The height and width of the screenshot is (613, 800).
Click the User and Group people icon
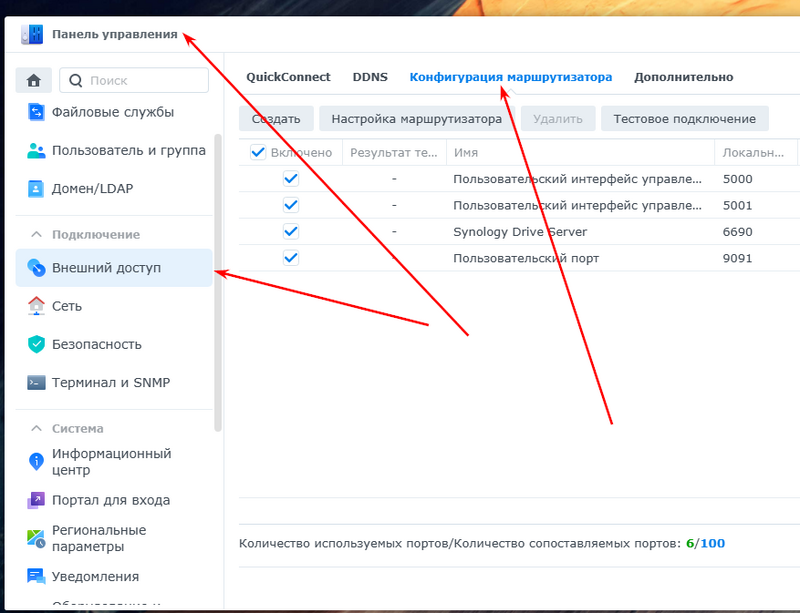point(37,151)
